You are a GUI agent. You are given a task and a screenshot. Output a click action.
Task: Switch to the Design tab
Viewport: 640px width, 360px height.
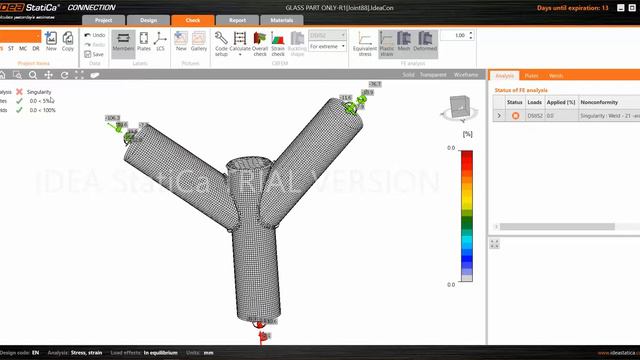(148, 20)
